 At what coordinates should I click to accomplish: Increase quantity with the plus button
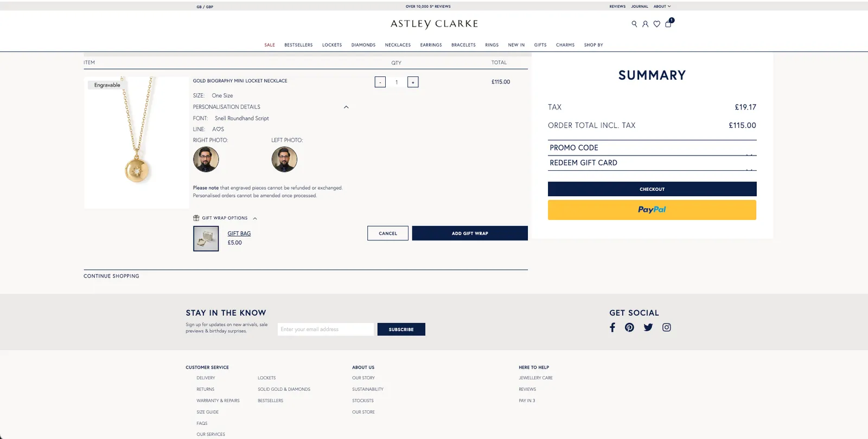tap(413, 82)
